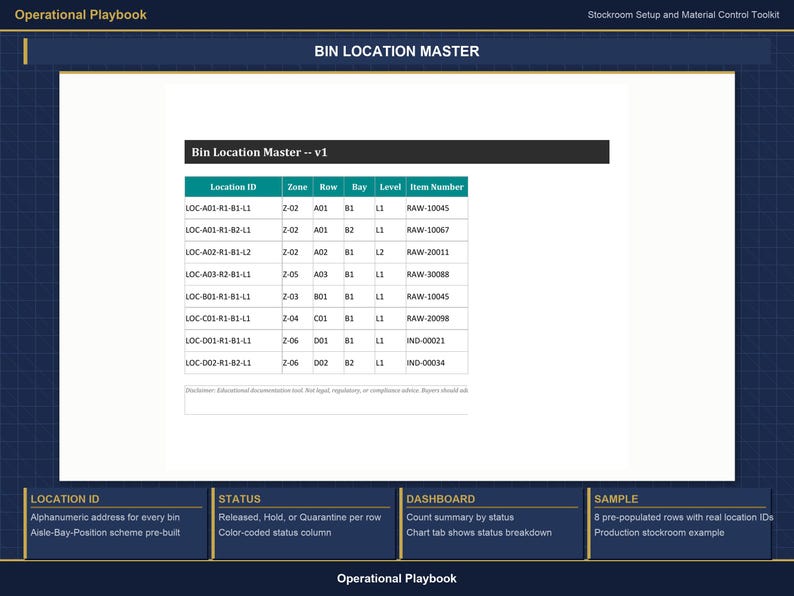
Task: Click the 'Operational Playbook' header title
Action: point(81,15)
